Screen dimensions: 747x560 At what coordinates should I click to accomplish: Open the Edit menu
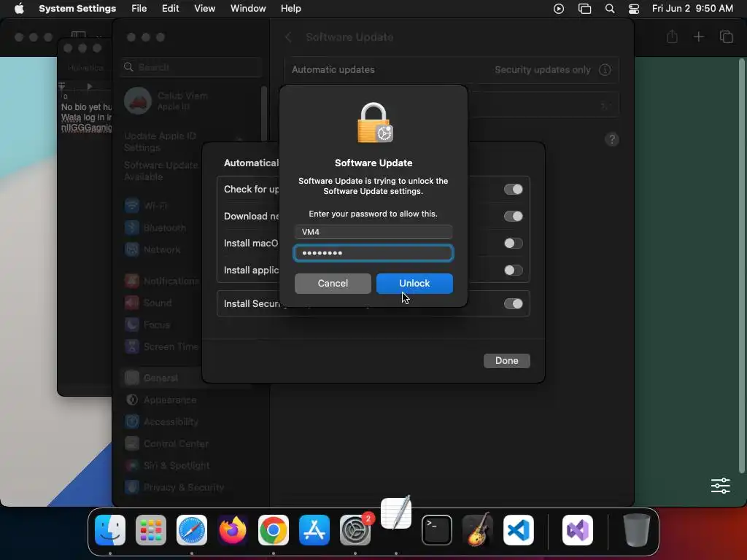(170, 9)
